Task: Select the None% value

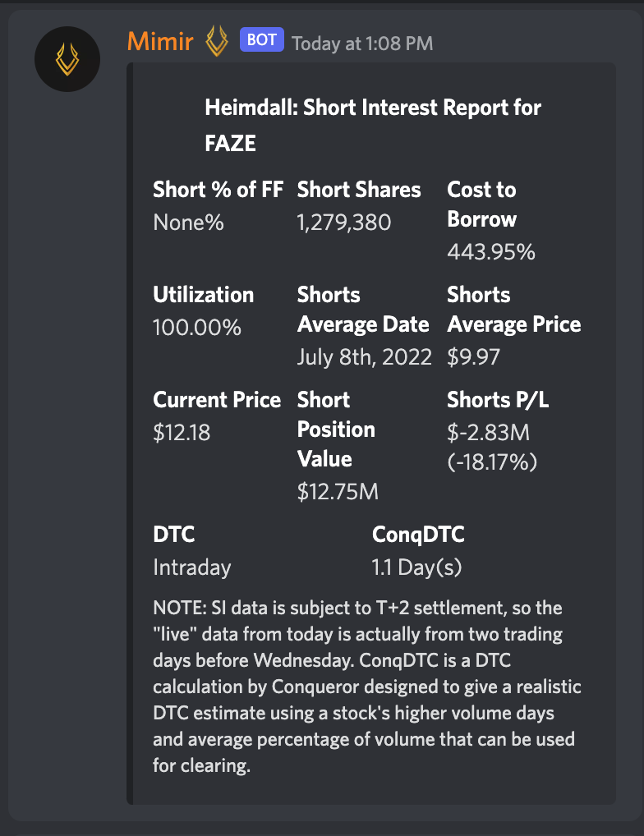Action: [x=188, y=223]
